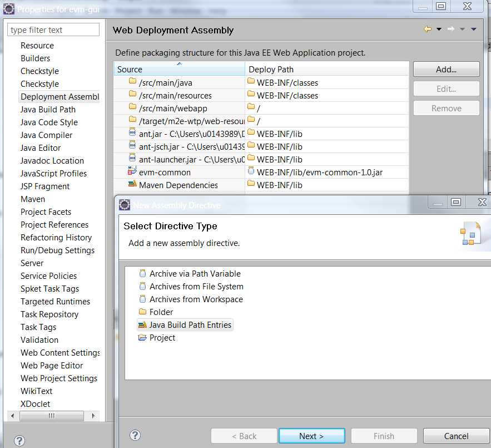Screen dimensions: 491x448
Task: Sort the table by the Source column
Action: [180, 69]
